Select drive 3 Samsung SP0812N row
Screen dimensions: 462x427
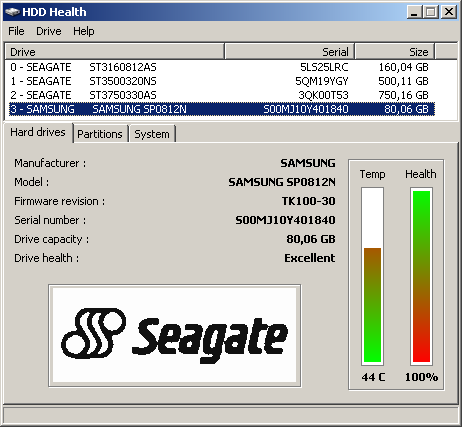222,109
